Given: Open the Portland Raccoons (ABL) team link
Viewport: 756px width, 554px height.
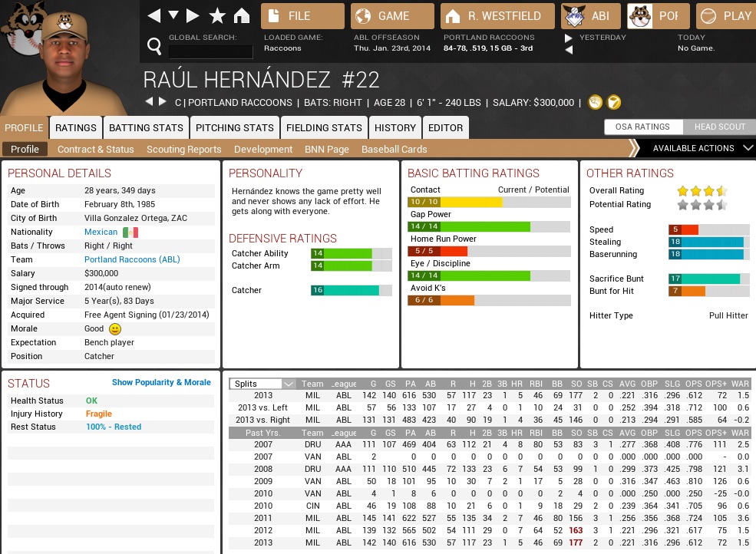Looking at the screenshot, I should (132, 260).
